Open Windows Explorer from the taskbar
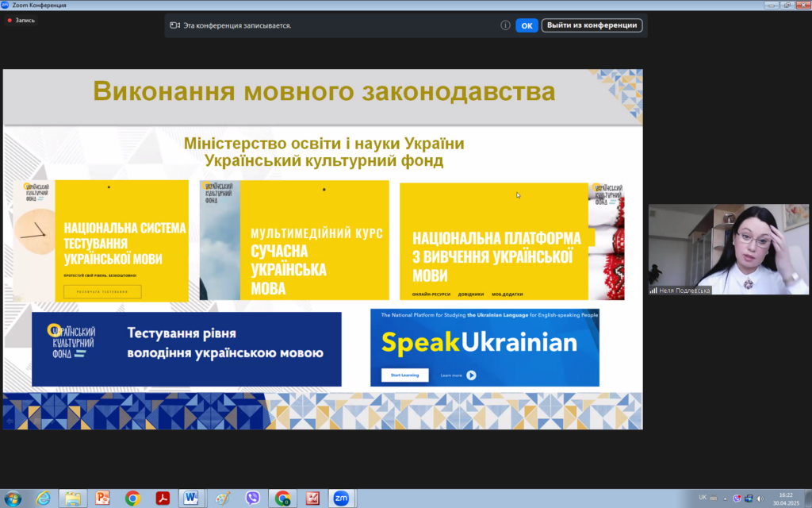The height and width of the screenshot is (508, 812). (73, 498)
